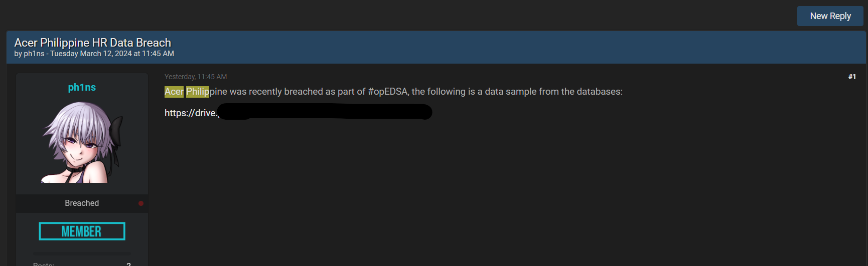868x266 pixels.
Task: Click the author byline under the thread title
Action: (94, 54)
